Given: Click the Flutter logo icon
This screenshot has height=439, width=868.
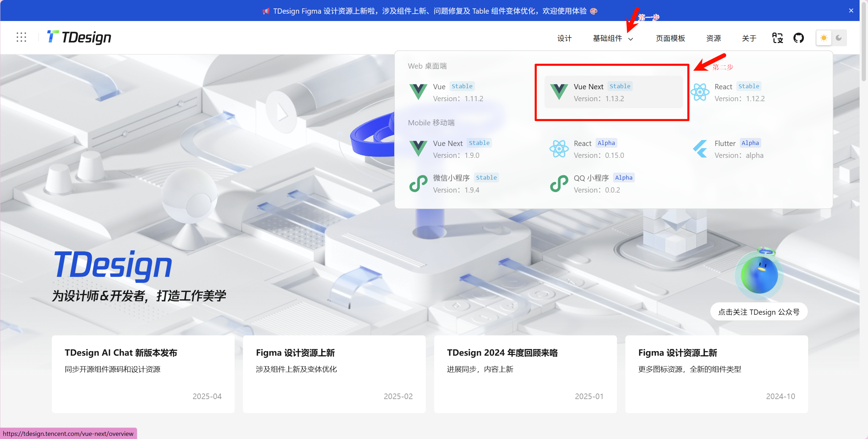Looking at the screenshot, I should point(700,149).
